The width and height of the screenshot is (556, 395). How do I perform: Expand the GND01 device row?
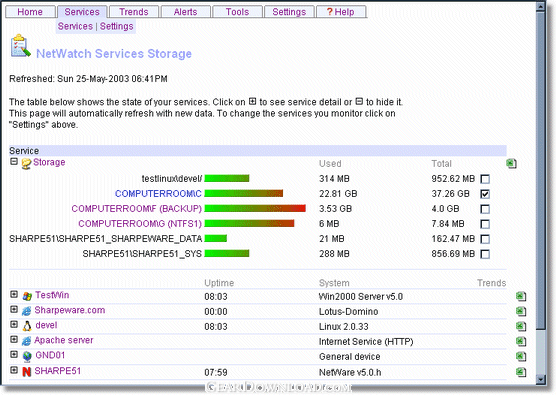pos(14,355)
